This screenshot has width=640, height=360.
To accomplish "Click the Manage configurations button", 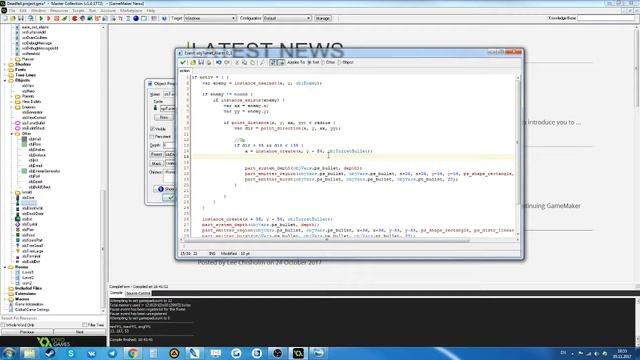I will 322,18.
